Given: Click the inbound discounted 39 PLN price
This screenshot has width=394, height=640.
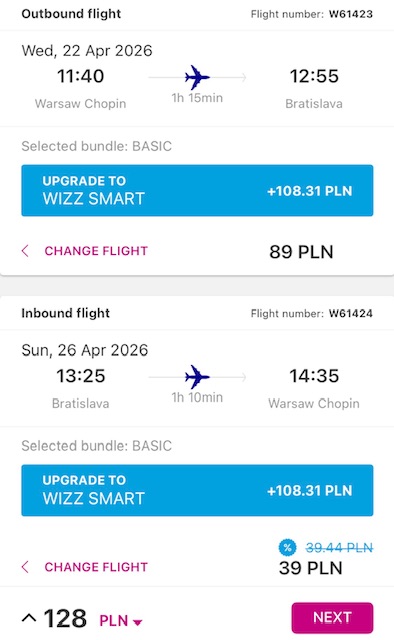Looking at the screenshot, I should point(311,568).
